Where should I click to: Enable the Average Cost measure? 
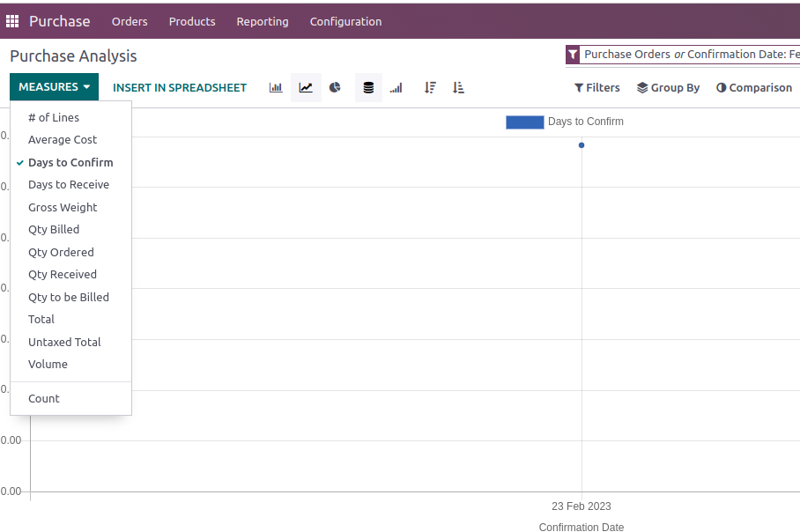[63, 140]
